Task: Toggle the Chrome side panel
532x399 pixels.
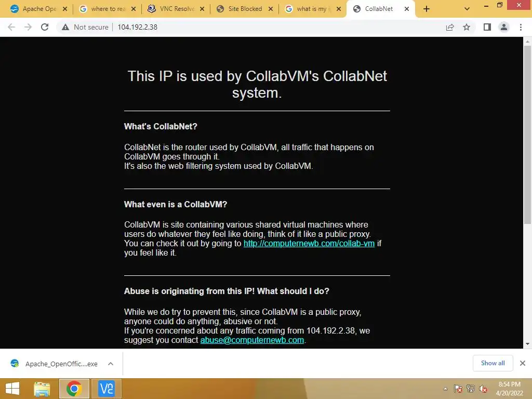Action: click(x=487, y=27)
